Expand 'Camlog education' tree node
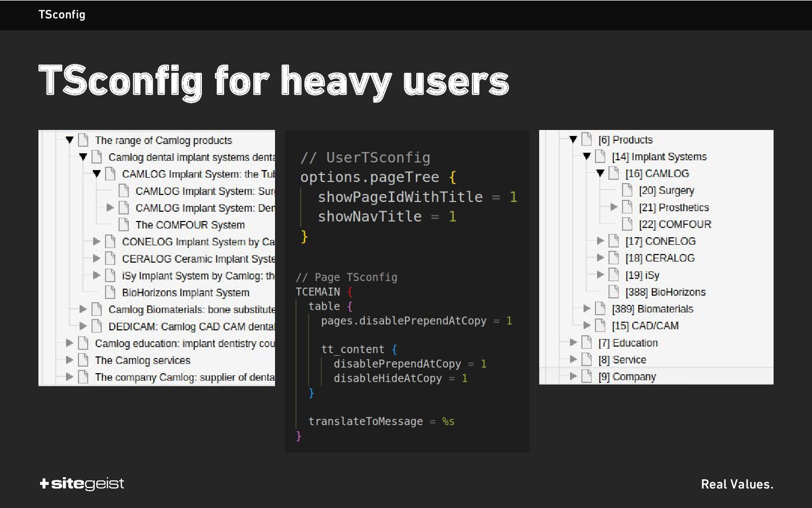The width and height of the screenshot is (812, 508). pyautogui.click(x=69, y=343)
